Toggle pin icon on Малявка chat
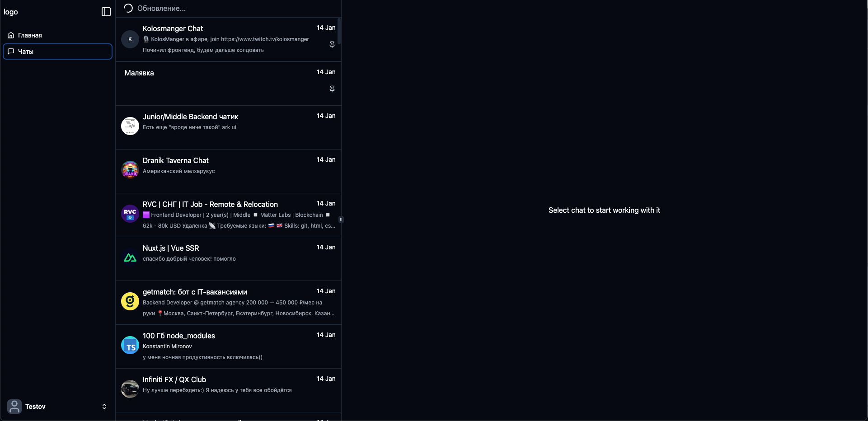Image resolution: width=868 pixels, height=421 pixels. tap(332, 89)
